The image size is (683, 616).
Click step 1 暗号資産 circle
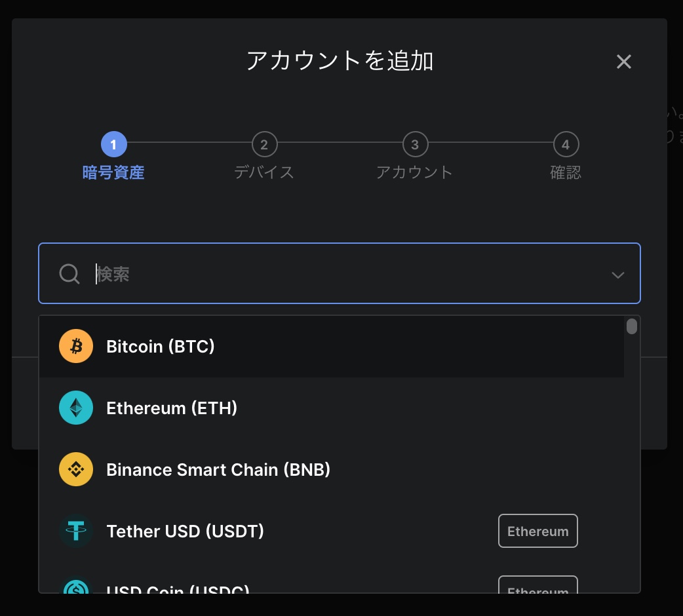coord(113,144)
